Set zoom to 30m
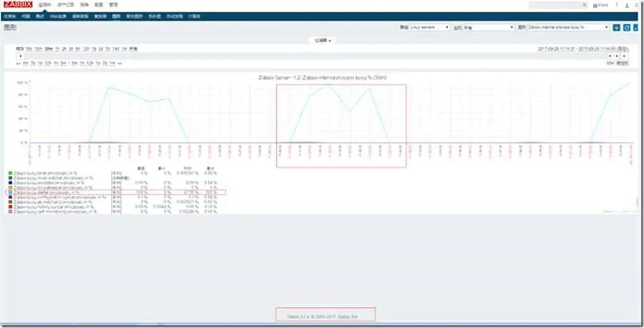The image size is (644, 328). pyautogui.click(x=48, y=49)
